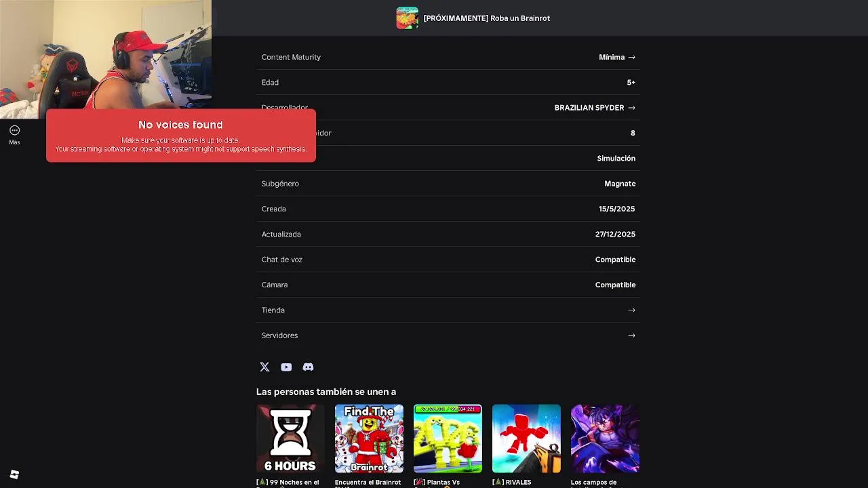Open the Discord social link icon
Screen dimensions: 868x488
[308, 367]
